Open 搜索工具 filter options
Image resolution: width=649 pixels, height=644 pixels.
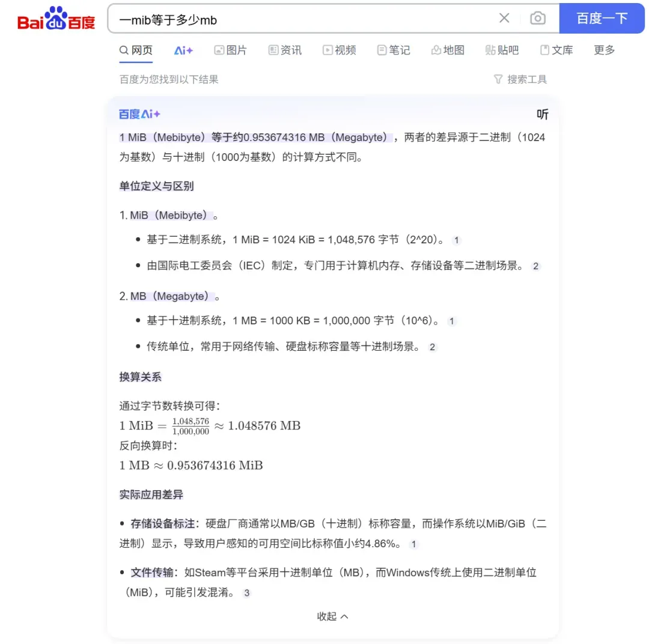tap(520, 79)
